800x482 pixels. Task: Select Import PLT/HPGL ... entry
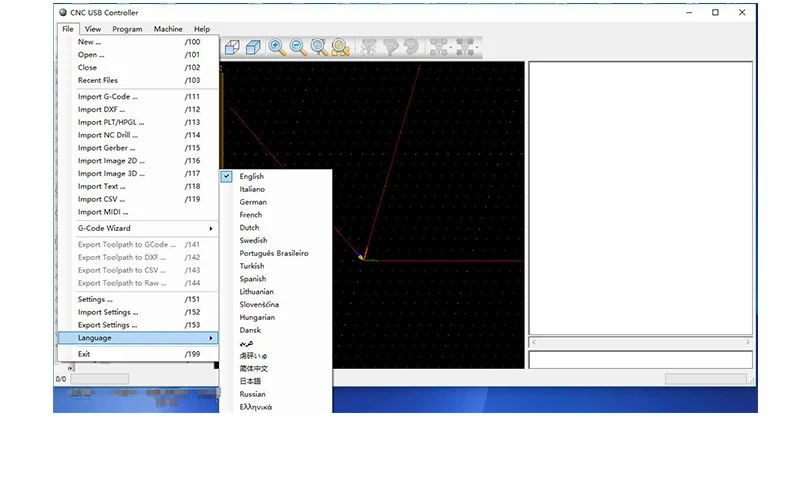click(x=138, y=122)
